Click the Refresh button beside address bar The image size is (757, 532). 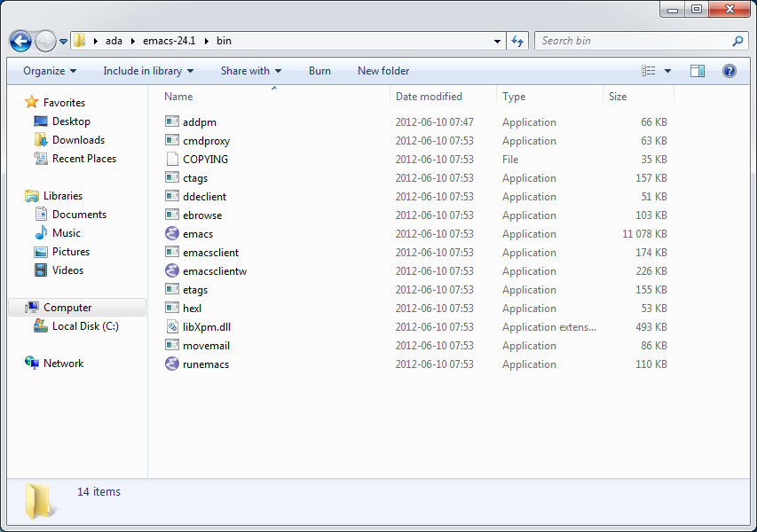517,41
